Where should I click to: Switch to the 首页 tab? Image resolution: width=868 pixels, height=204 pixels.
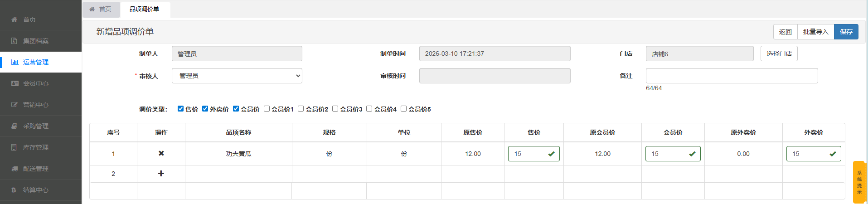pyautogui.click(x=101, y=9)
